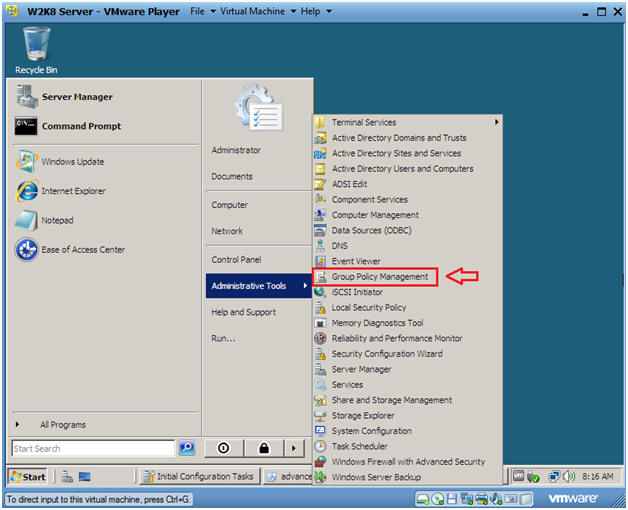This screenshot has width=628, height=510.
Task: Open Task Scheduler
Action: [351, 446]
